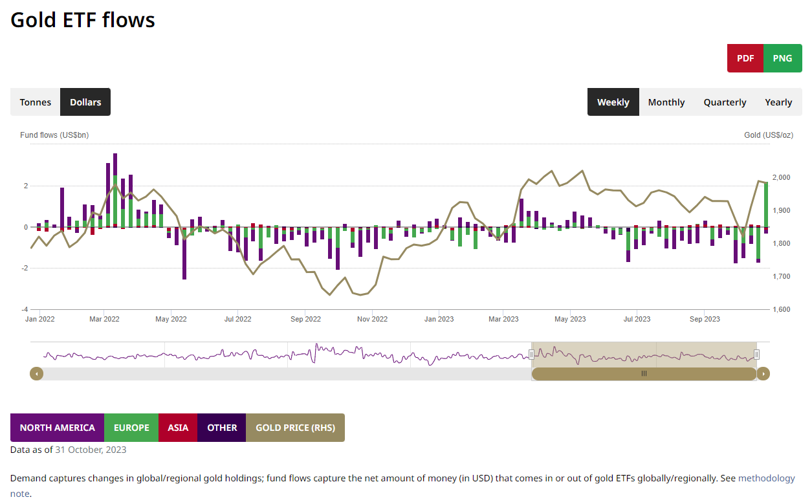812x504 pixels.
Task: Click the Weekly selection in the frequency bar
Action: pos(613,102)
